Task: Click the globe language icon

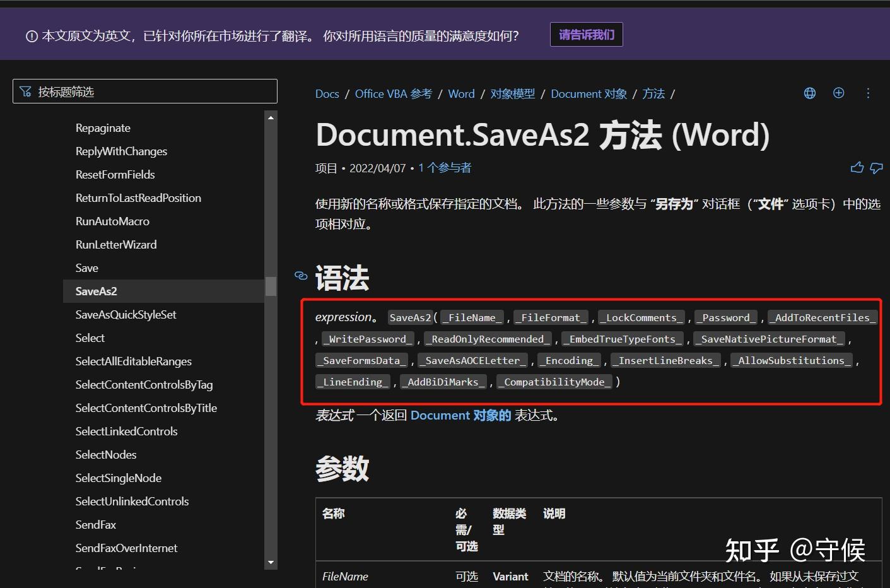Action: 810,93
